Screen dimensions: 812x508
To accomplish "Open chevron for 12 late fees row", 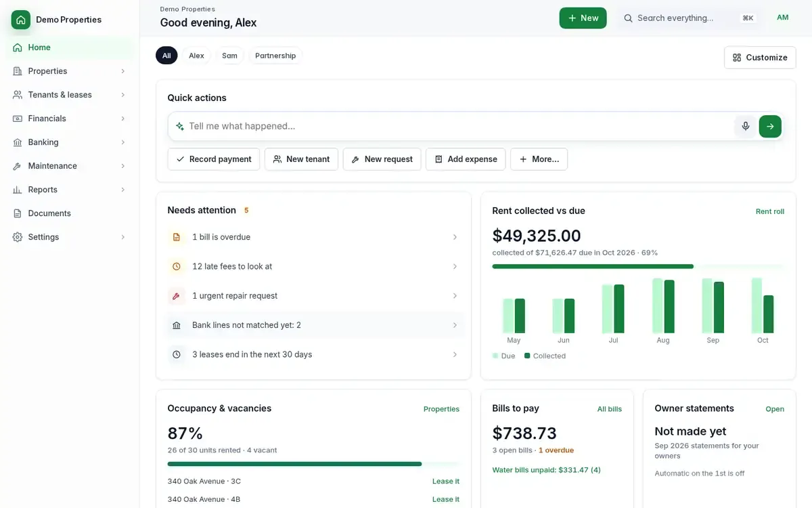I will [455, 266].
